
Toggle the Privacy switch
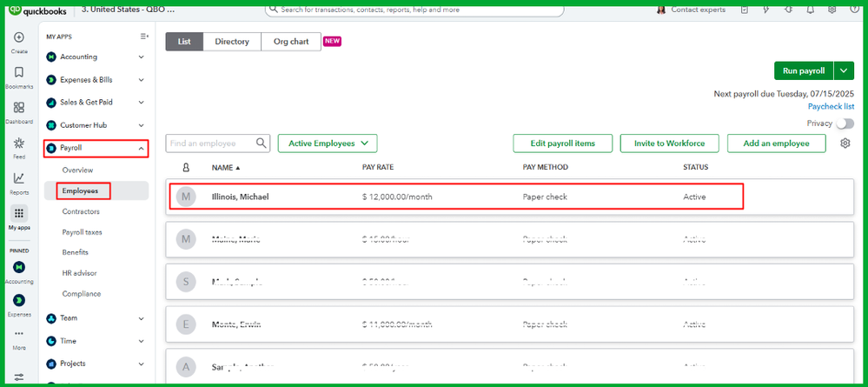[845, 123]
